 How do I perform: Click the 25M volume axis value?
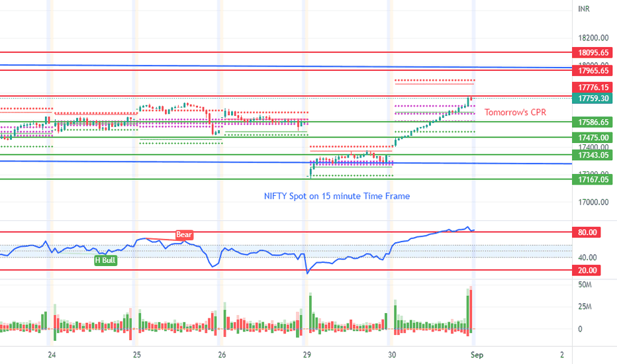click(585, 306)
